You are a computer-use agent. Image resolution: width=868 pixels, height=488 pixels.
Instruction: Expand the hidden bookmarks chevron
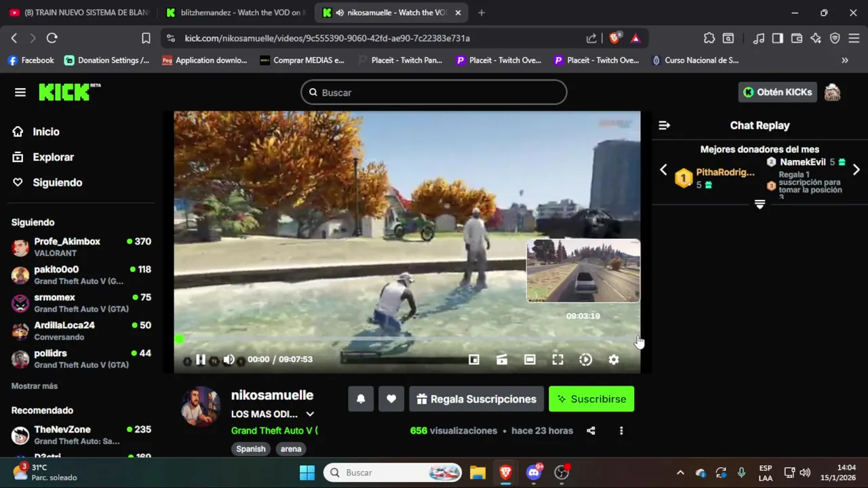(x=844, y=60)
